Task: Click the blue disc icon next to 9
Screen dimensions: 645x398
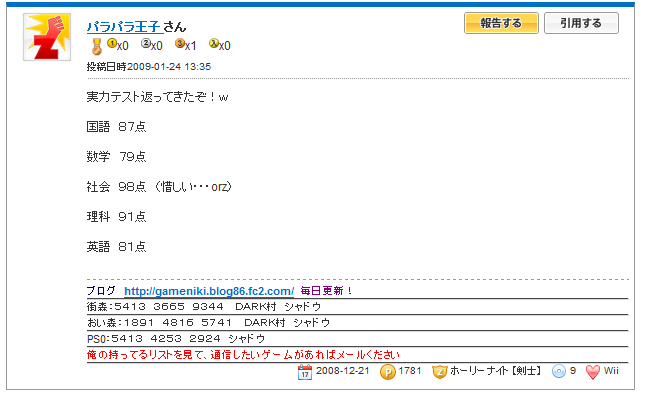Action: coord(559,372)
